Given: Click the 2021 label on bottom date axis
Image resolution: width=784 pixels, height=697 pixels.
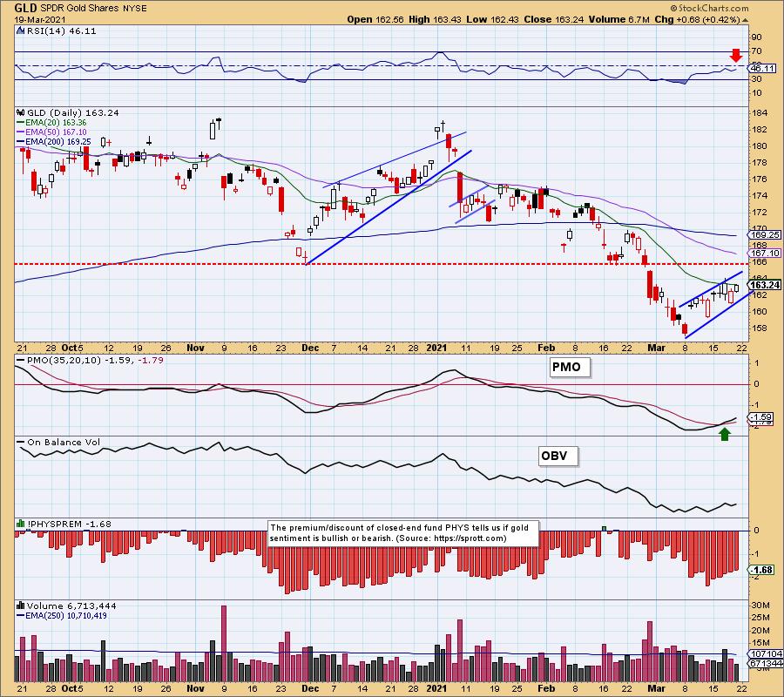Looking at the screenshot, I should pos(436,688).
